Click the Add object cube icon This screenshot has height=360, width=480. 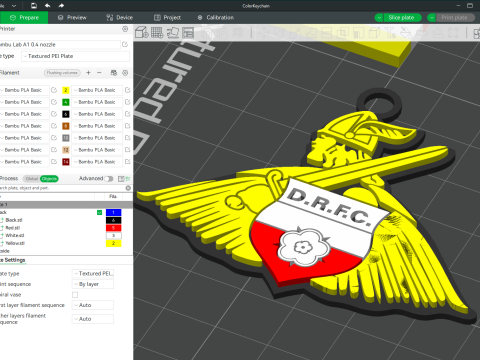pos(142,32)
